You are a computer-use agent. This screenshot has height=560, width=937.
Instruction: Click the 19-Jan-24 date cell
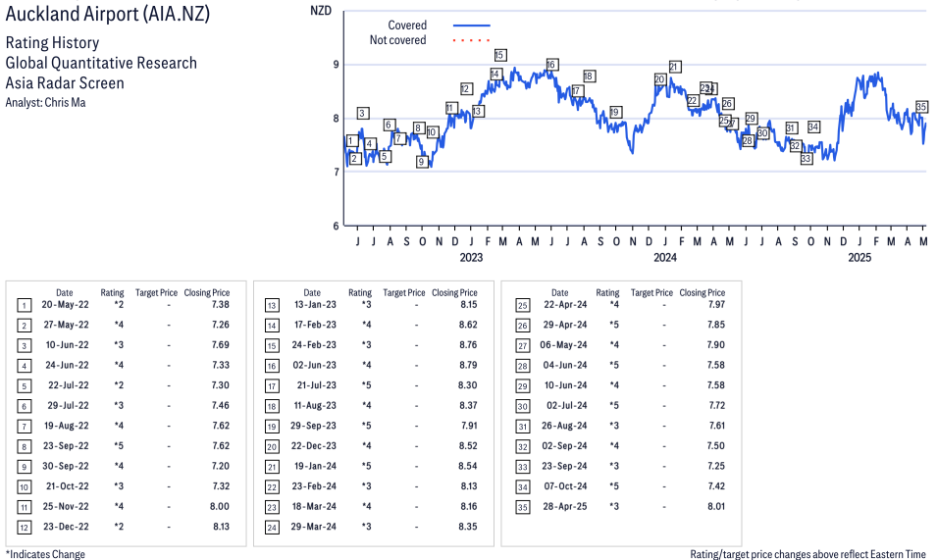315,466
